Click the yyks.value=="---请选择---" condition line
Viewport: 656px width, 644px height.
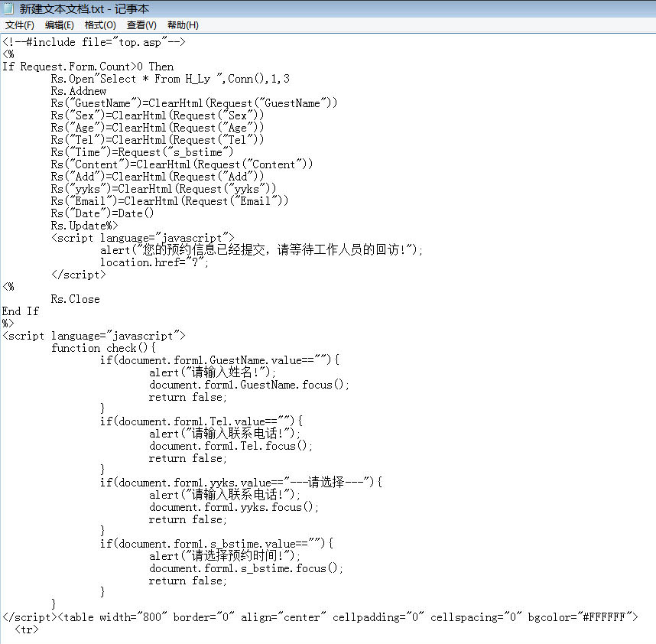click(241, 483)
